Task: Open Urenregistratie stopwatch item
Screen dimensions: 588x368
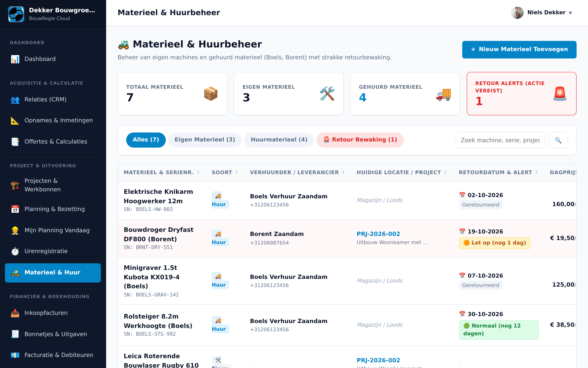Action: point(53,251)
